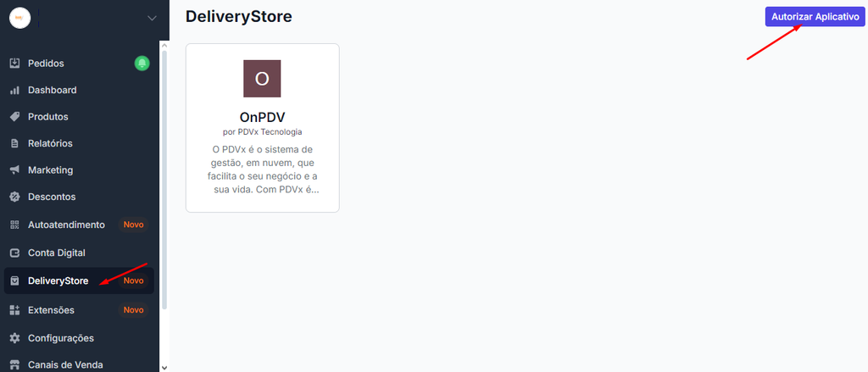Click the Produtos tag icon
This screenshot has height=372, width=868.
coord(15,117)
